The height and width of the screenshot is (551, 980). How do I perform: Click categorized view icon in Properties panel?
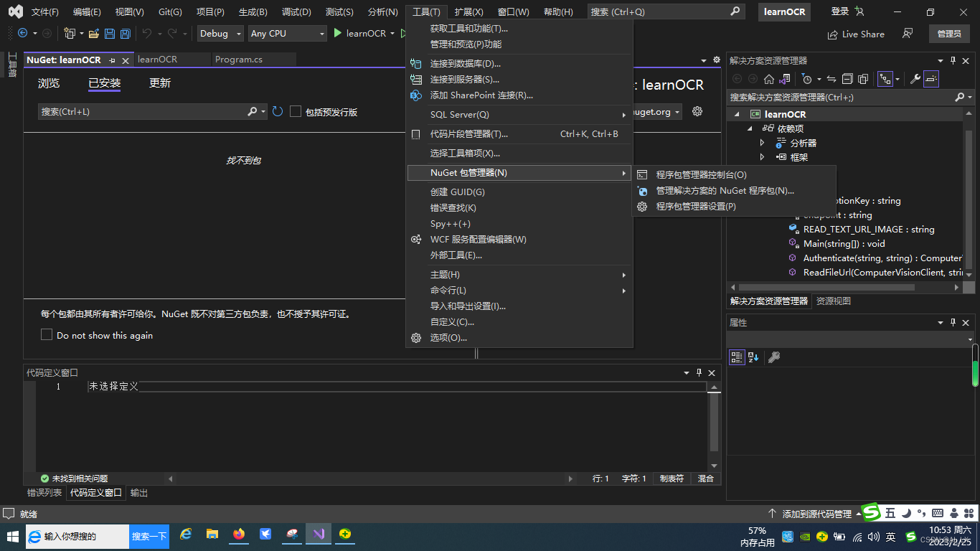click(x=737, y=357)
